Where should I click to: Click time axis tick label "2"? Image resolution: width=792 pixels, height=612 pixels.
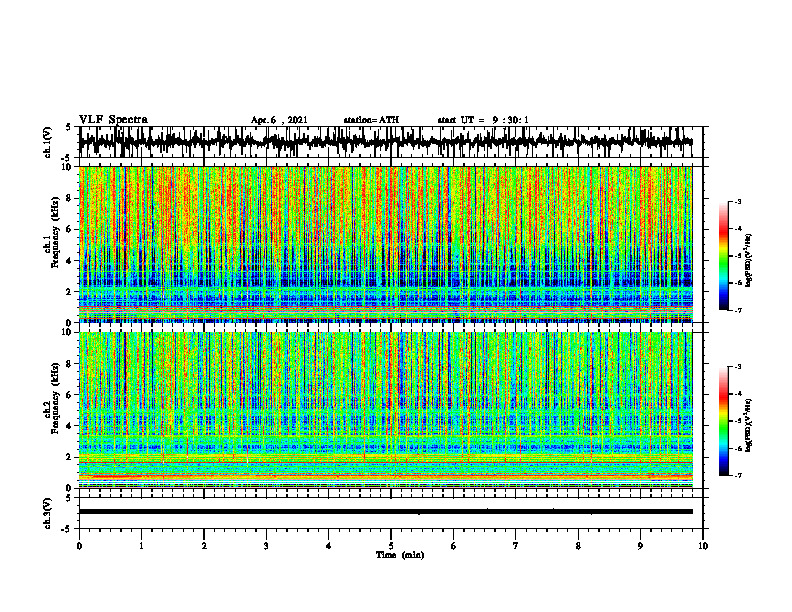tap(204, 546)
